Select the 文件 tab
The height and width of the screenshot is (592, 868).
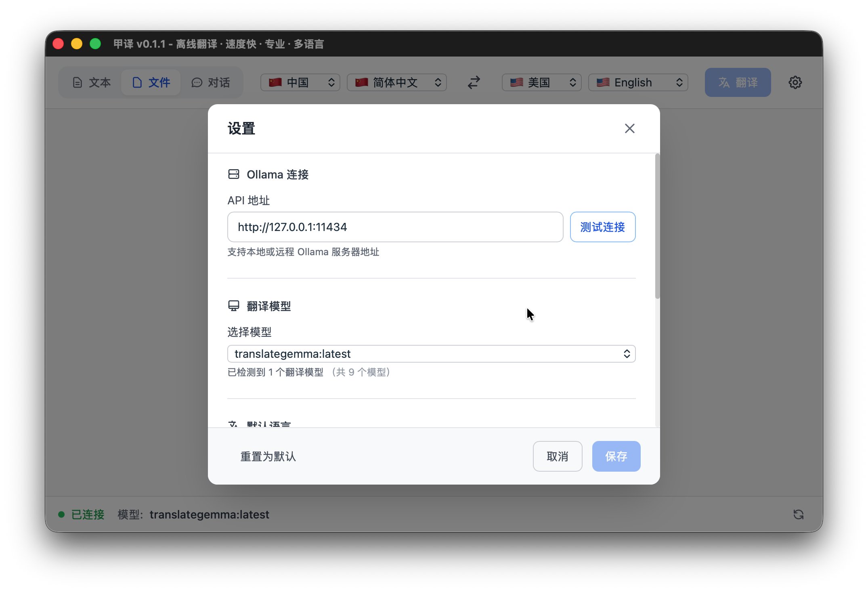click(151, 82)
